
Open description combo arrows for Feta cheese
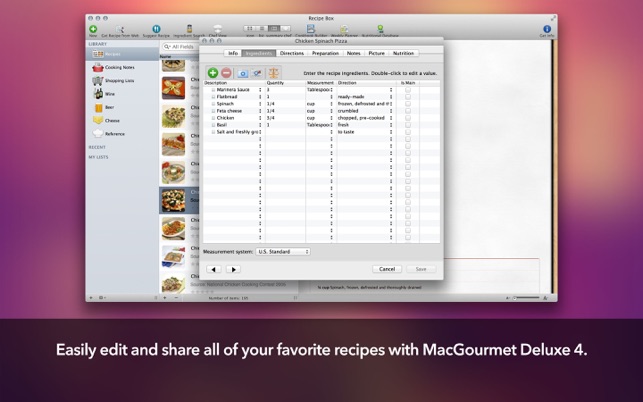[260, 111]
